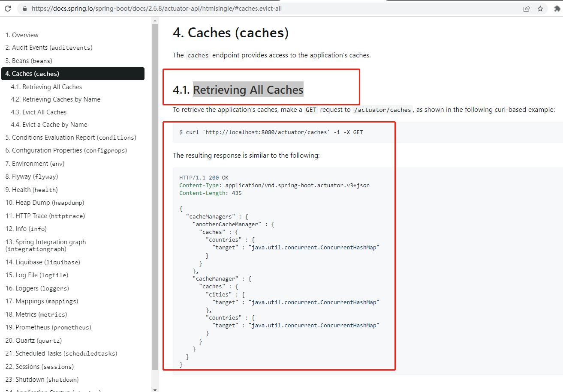Open the share page icon
Image resolution: width=563 pixels, height=392 pixels.
point(527,8)
